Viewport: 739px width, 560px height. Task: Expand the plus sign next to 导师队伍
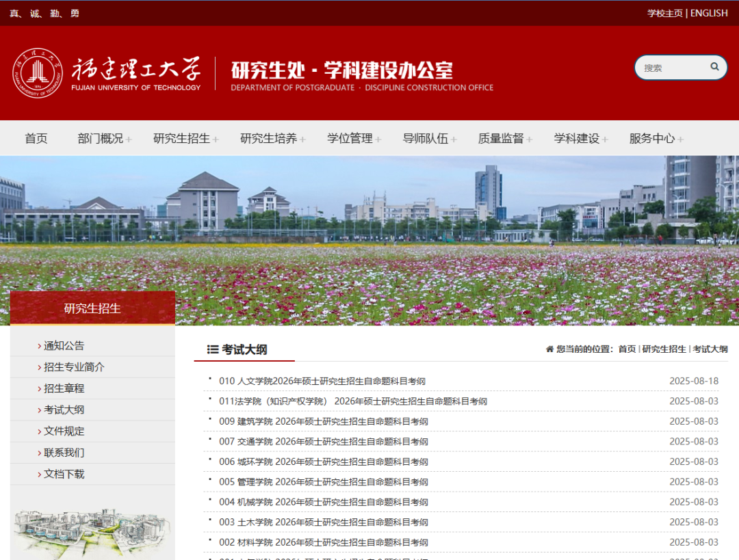point(454,139)
